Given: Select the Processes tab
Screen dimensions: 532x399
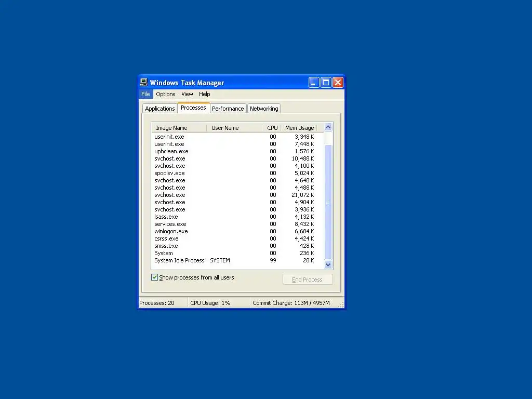Looking at the screenshot, I should 193,108.
